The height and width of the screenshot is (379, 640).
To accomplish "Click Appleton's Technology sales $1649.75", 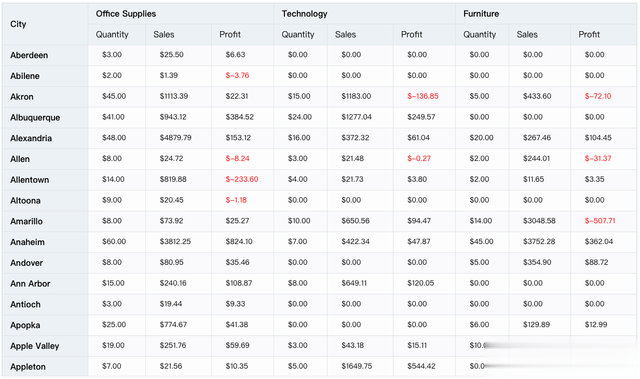I will point(357,366).
